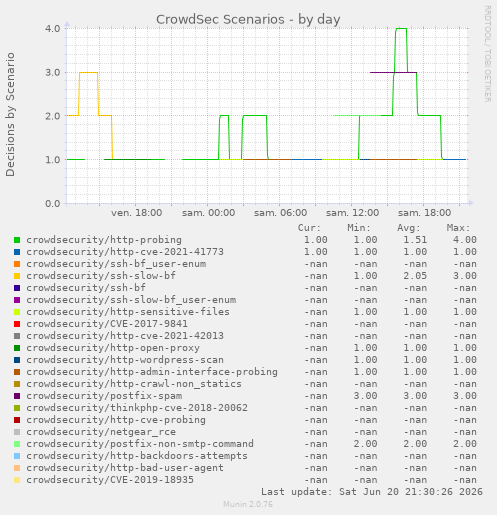Click the light green postfix-non-smtp-command legend swatch
The width and height of the screenshot is (497, 515).
(x=17, y=444)
